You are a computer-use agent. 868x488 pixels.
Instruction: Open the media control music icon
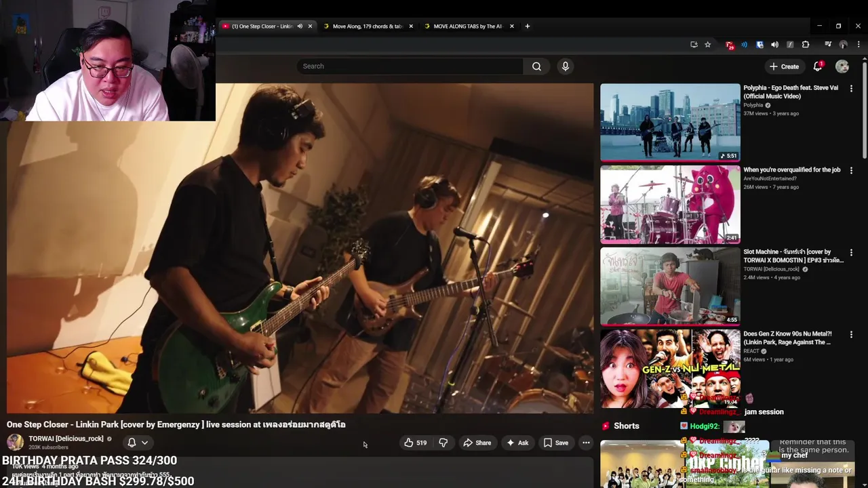[x=828, y=45]
